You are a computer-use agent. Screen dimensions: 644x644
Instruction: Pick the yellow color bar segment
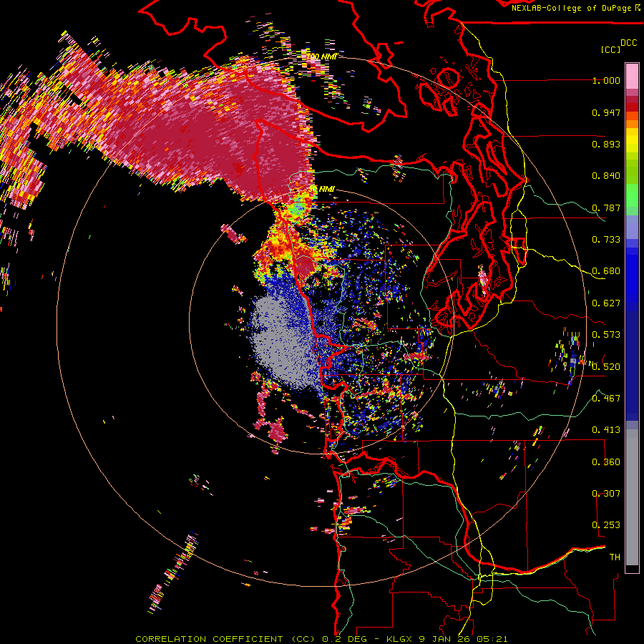tap(632, 140)
